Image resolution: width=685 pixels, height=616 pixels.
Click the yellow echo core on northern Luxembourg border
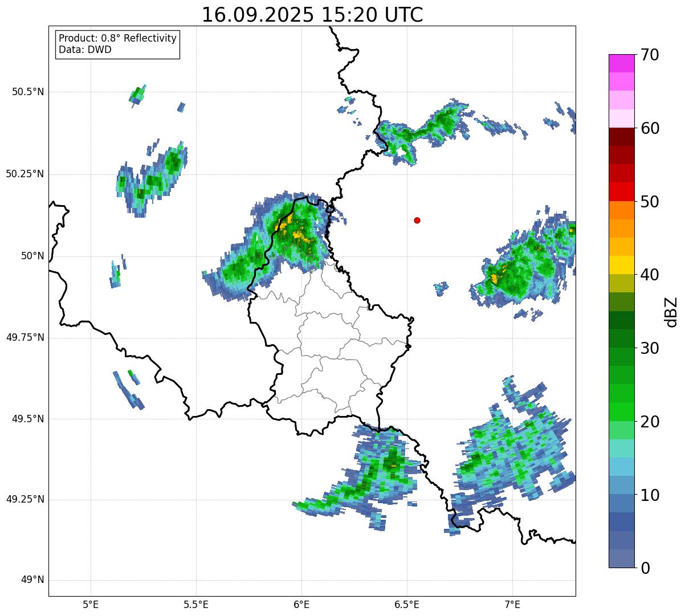pyautogui.click(x=283, y=225)
